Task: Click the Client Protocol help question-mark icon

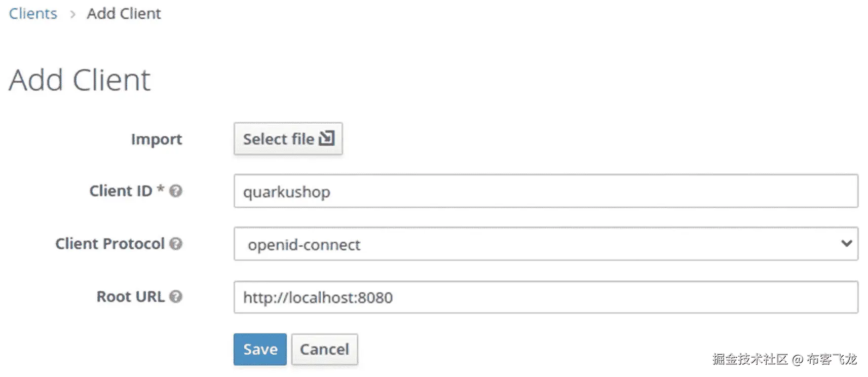Action: (x=176, y=244)
